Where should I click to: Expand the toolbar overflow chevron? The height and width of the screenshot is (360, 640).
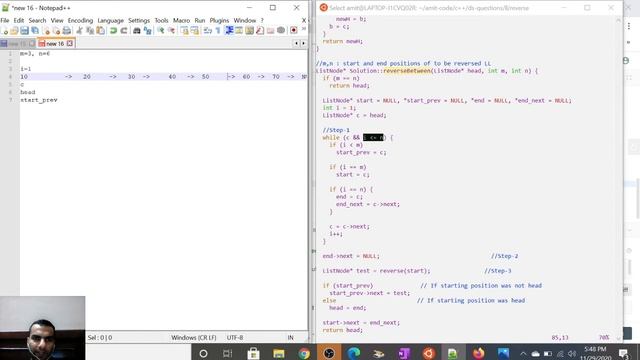304,29
